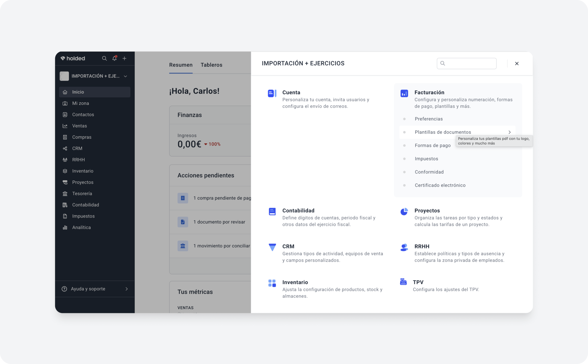Image resolution: width=588 pixels, height=364 pixels.
Task: Go to Certificado electrónico settings
Action: coord(440,185)
